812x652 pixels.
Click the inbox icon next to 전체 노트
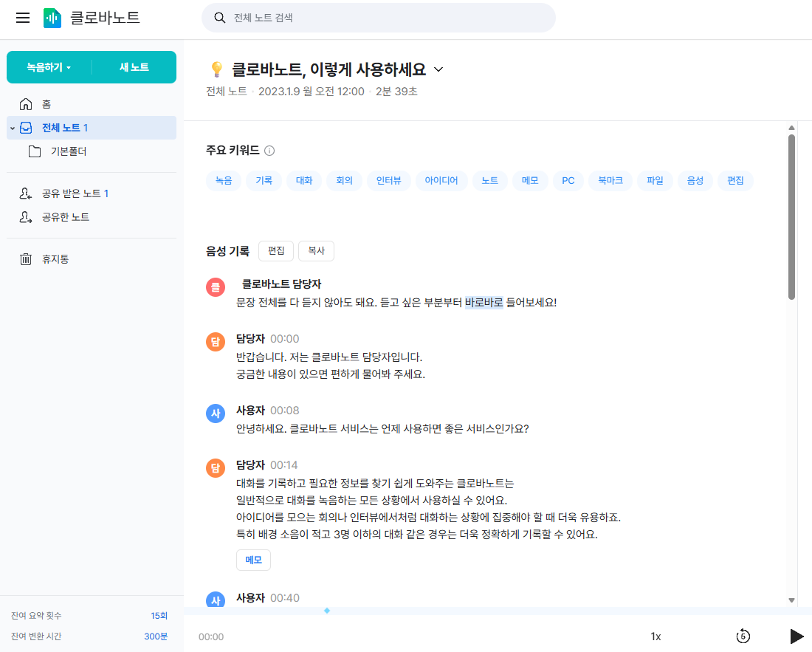pos(26,128)
